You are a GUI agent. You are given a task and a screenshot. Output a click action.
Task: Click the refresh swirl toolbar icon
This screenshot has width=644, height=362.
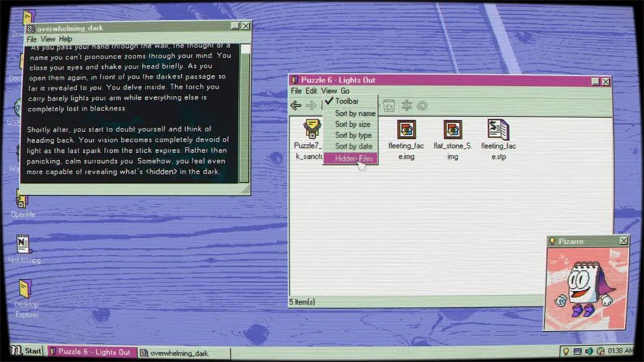422,106
